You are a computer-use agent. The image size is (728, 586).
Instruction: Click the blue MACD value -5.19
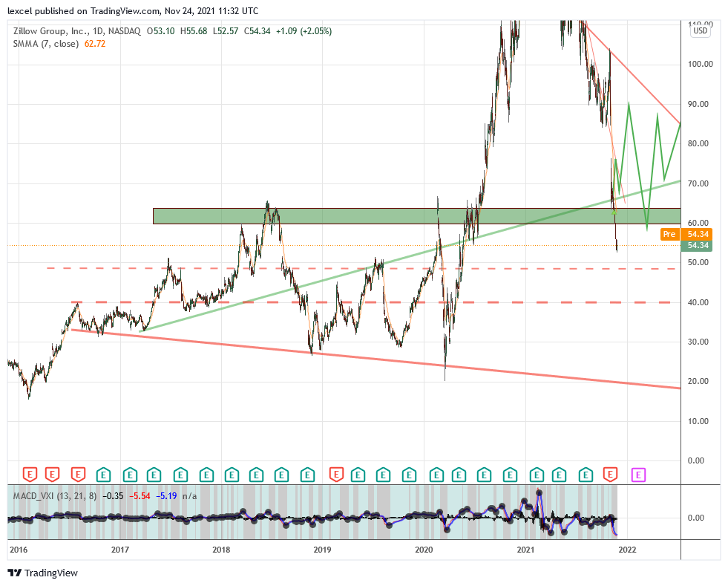(166, 496)
